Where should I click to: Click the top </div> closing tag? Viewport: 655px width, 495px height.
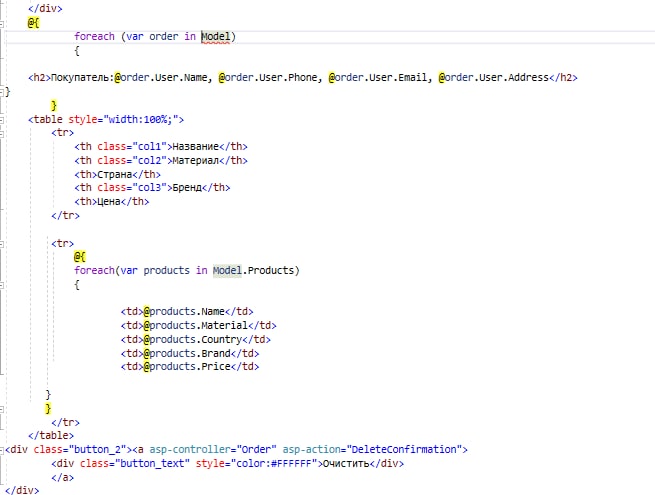click(45, 8)
